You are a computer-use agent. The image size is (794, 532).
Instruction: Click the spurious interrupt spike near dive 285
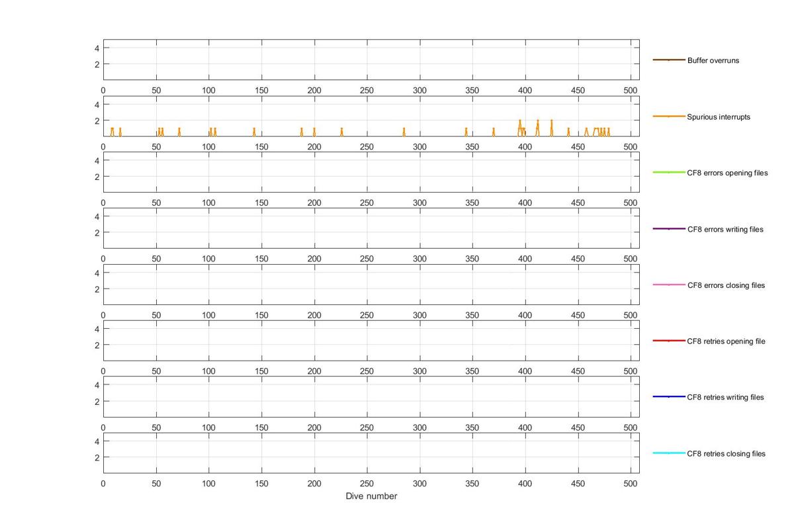(x=404, y=132)
